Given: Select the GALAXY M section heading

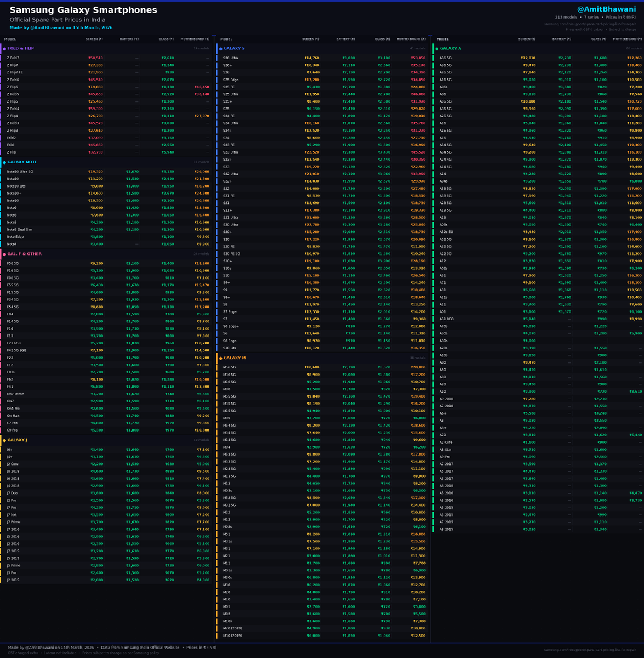Looking at the screenshot, I should [x=235, y=358].
